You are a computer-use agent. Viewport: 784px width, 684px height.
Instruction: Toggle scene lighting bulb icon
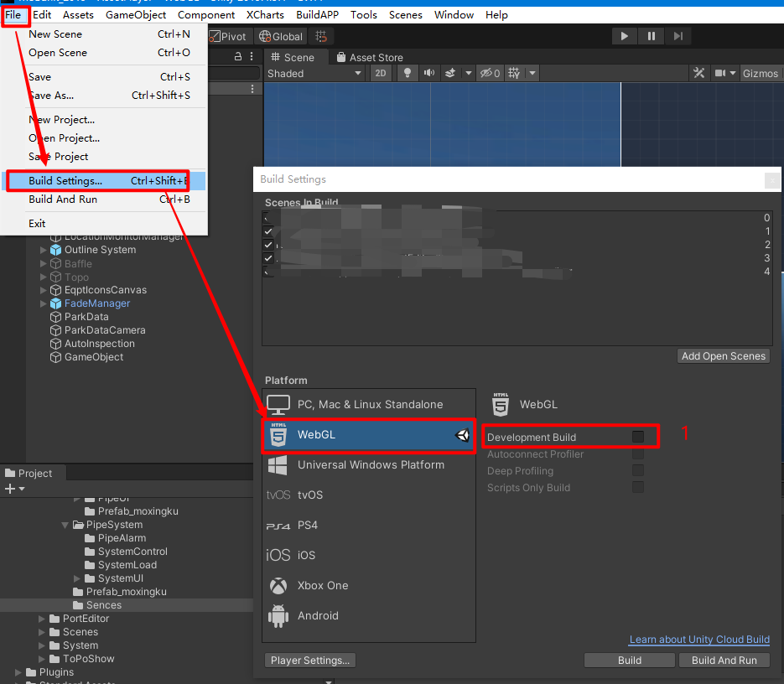click(408, 74)
